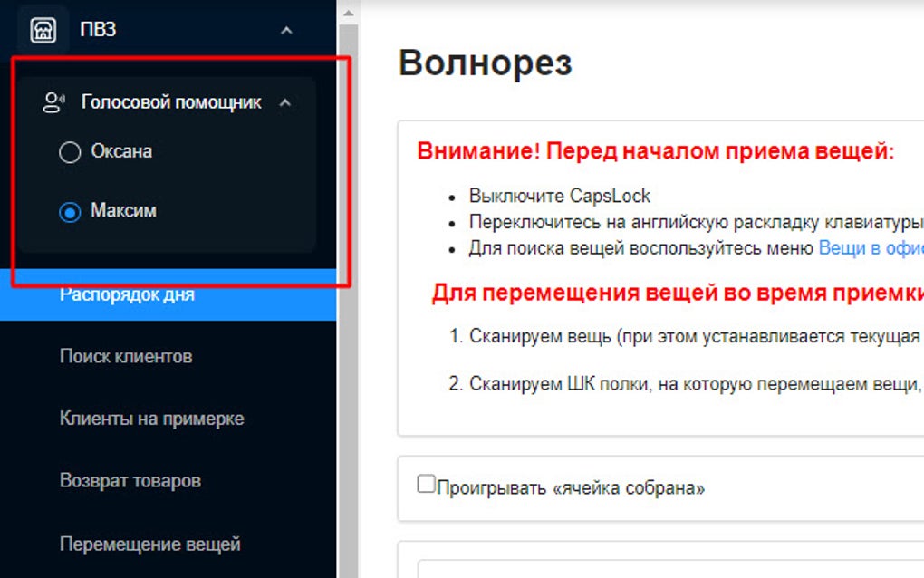Click the Волнорез page heading
The image size is (924, 578).
(485, 62)
